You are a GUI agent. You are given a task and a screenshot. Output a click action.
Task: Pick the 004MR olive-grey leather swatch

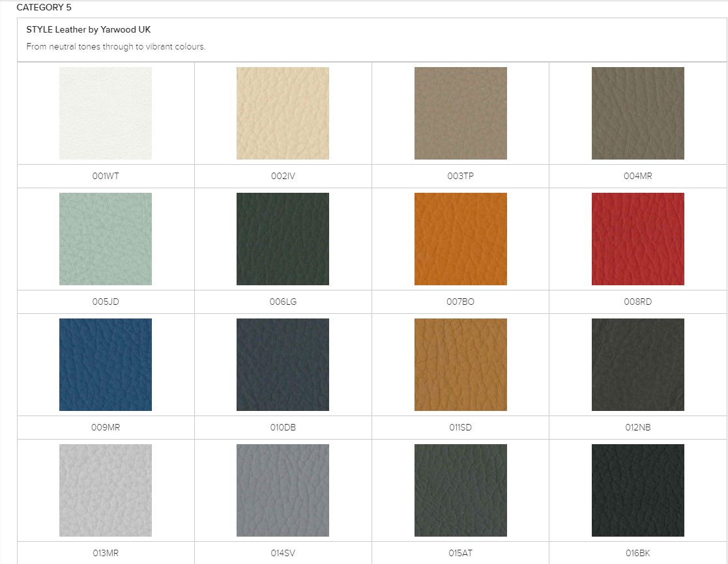(637, 113)
